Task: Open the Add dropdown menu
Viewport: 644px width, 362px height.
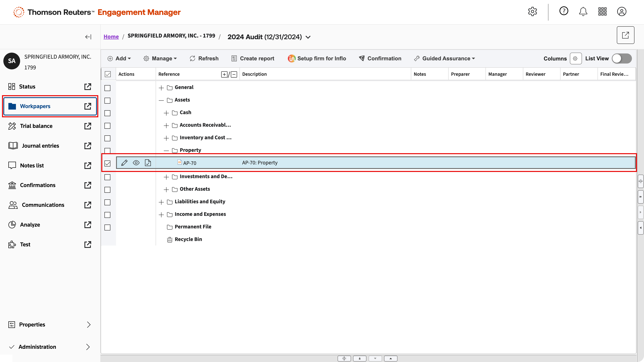Action: point(119,58)
